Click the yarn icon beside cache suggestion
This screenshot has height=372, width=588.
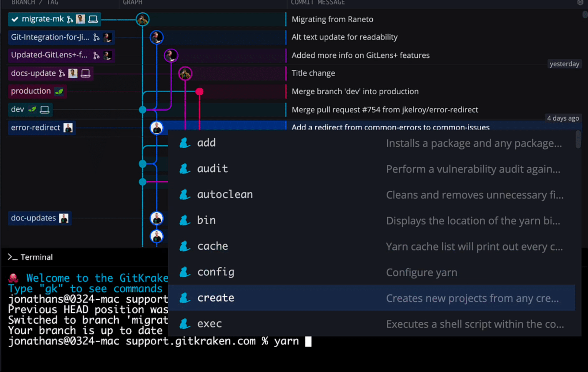185,246
